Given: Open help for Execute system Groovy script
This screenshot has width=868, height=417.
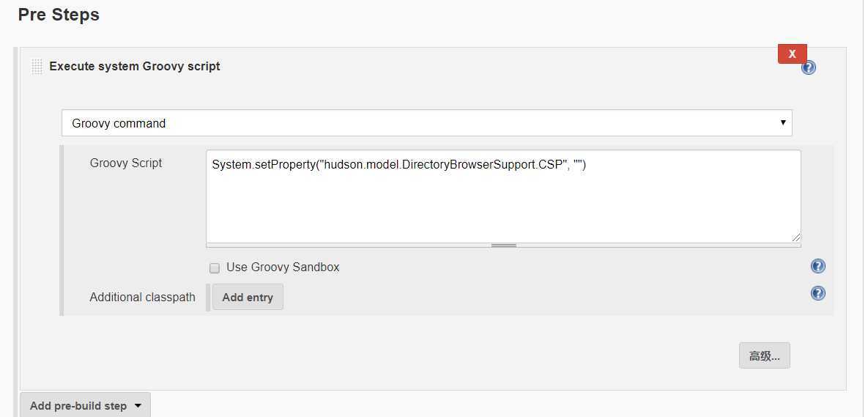Looking at the screenshot, I should pyautogui.click(x=809, y=67).
